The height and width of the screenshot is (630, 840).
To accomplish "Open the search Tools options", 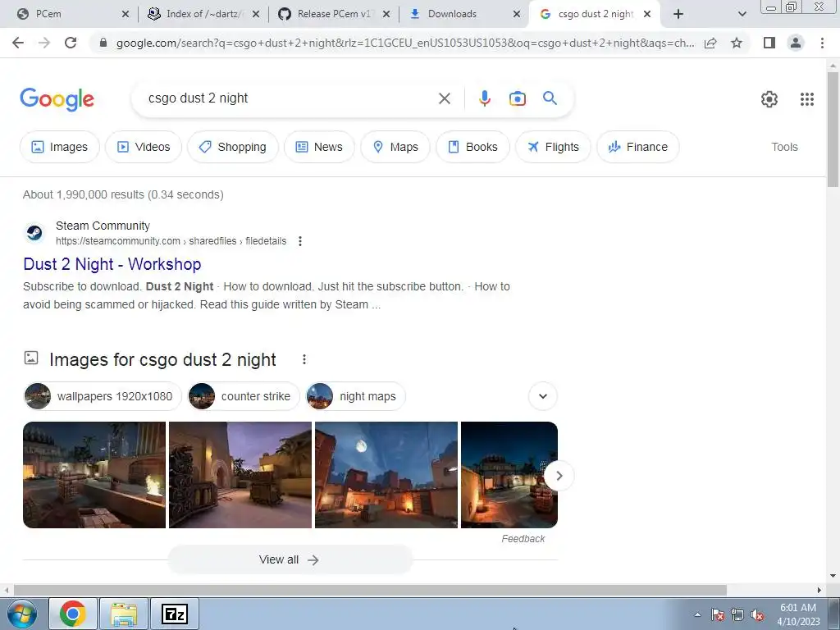I will pyautogui.click(x=784, y=147).
